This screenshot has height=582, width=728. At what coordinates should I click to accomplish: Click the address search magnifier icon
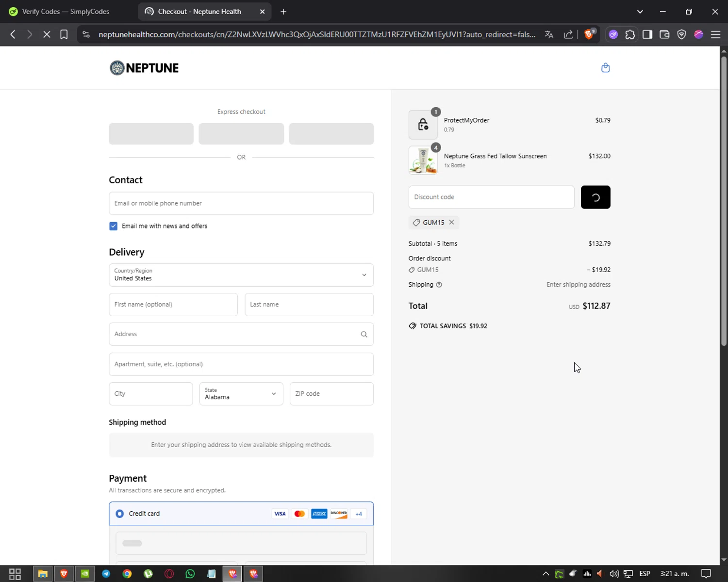364,334
